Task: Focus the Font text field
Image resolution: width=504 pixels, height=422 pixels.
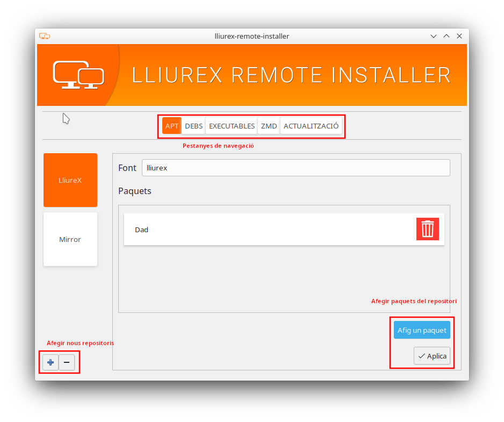Action: pos(296,168)
